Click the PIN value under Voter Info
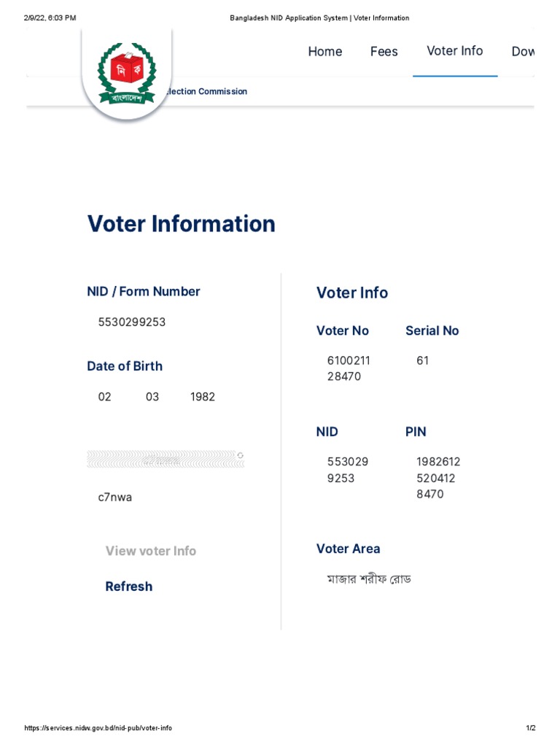Viewport: 560px width, 747px height. [x=437, y=478]
